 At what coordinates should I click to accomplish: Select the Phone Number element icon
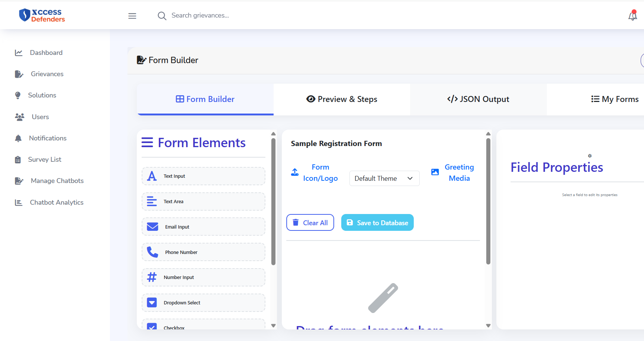coord(152,252)
